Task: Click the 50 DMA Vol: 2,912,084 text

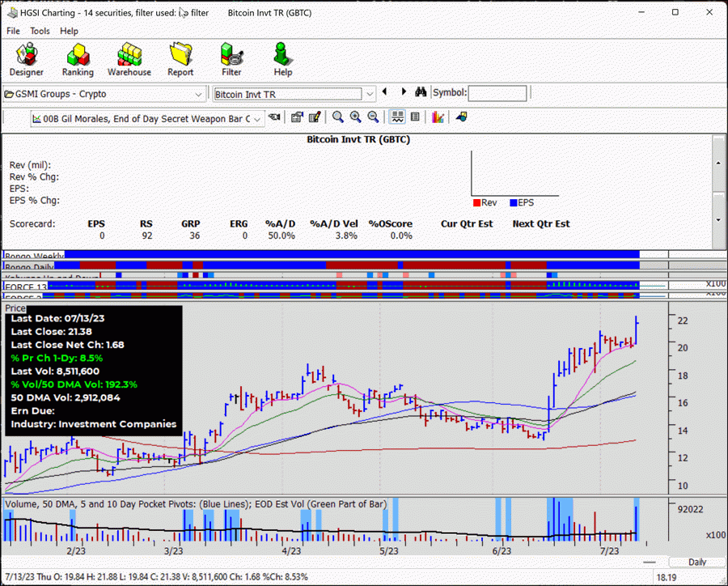Action: [x=65, y=397]
